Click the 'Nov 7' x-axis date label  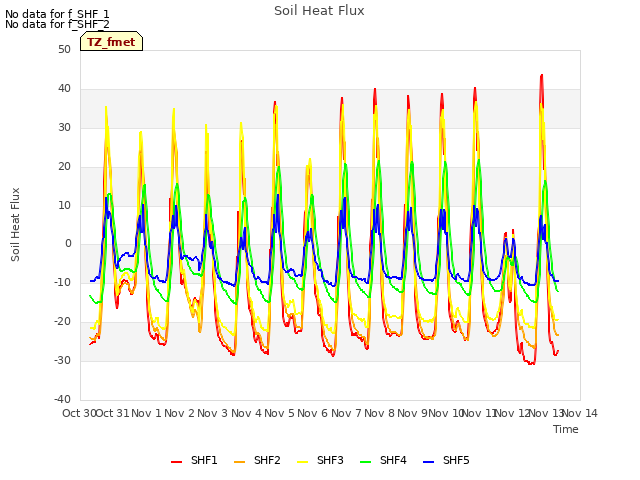click(x=347, y=413)
